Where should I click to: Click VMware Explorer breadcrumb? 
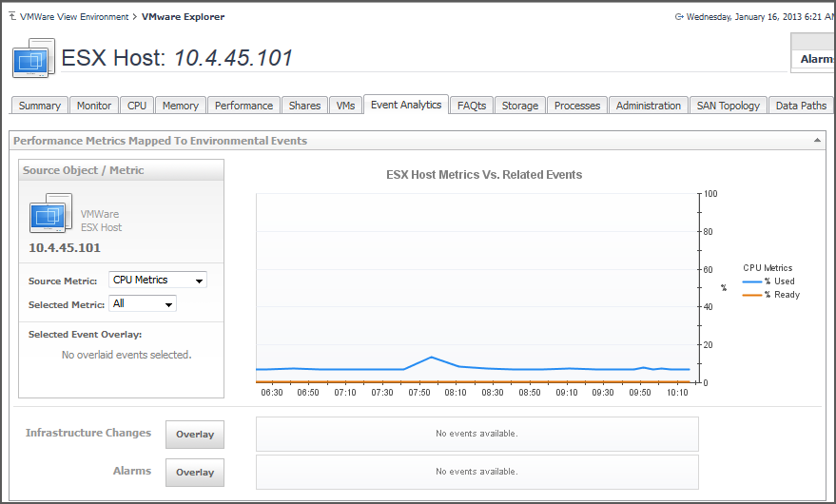coord(183,16)
